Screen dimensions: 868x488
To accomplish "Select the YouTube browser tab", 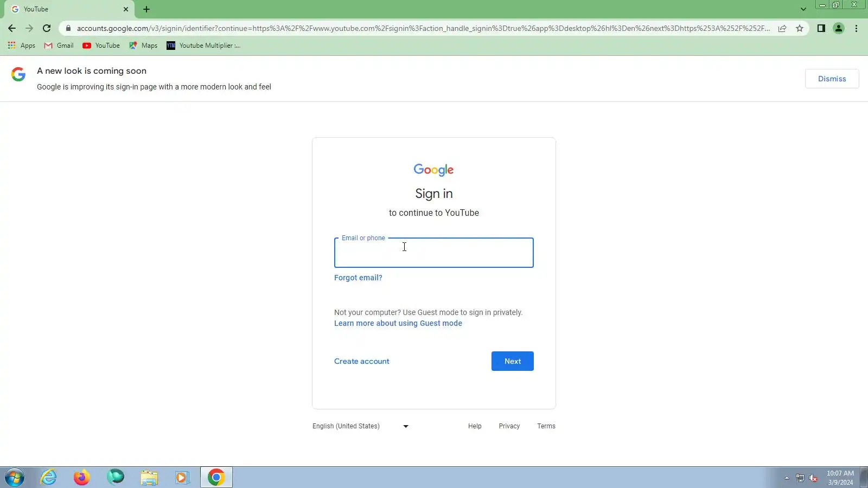I will [68, 9].
